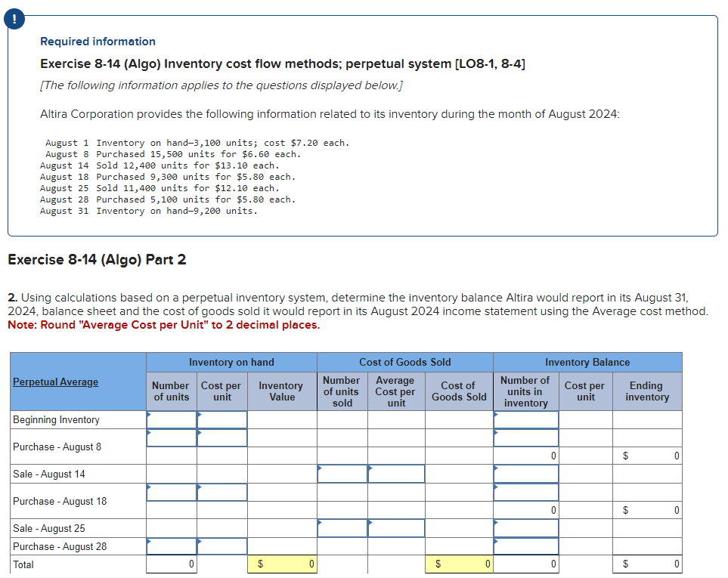Select Purchase August 28 units in inventory field

[x=526, y=546]
